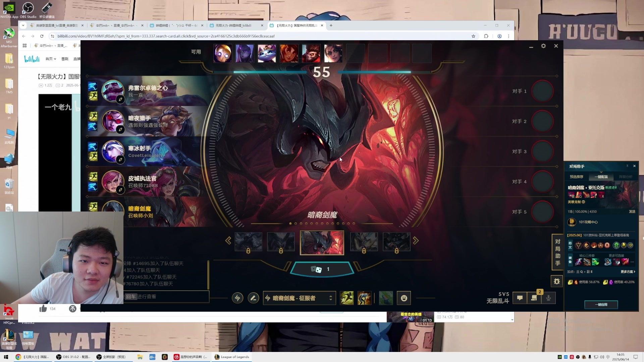Select the first bench champion portrait
The width and height of the screenshot is (644, 362).
click(x=222, y=53)
